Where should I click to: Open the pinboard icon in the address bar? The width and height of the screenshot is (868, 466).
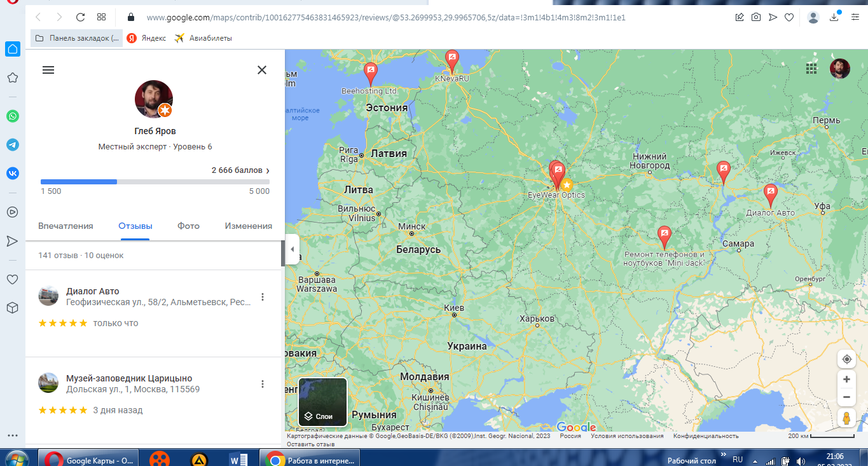[740, 17]
